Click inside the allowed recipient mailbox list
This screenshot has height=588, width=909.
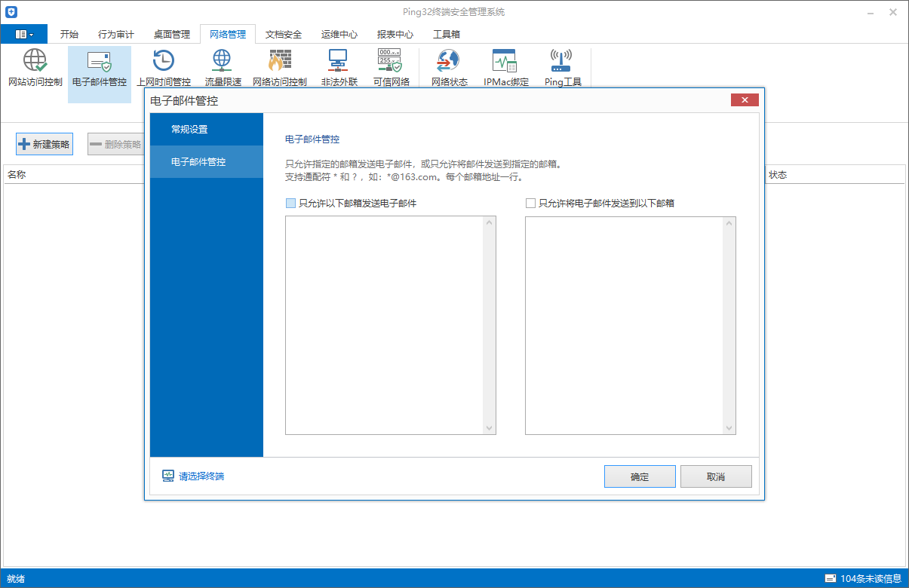click(x=624, y=326)
